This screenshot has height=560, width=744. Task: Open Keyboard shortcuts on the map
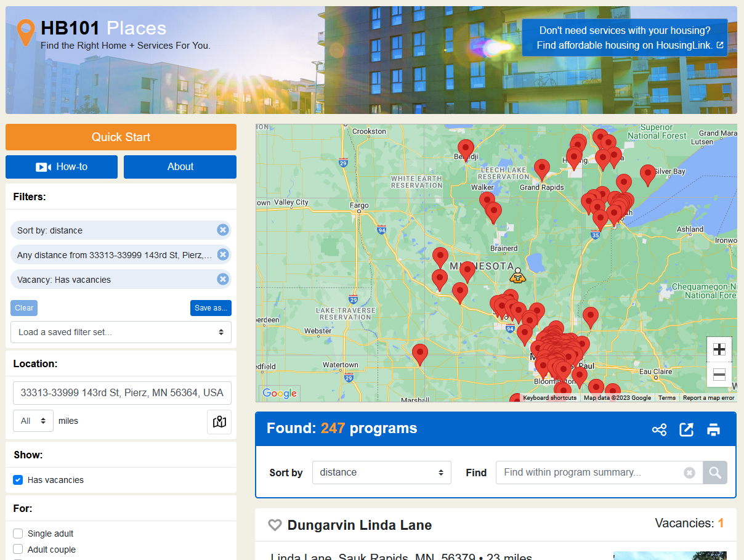coord(549,398)
